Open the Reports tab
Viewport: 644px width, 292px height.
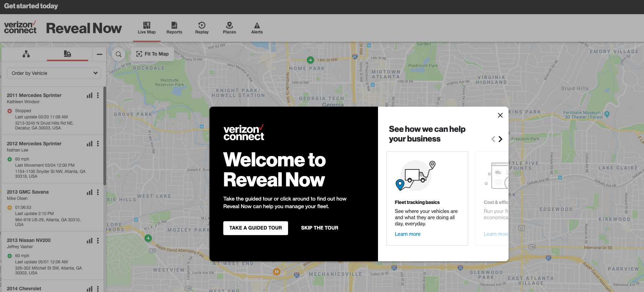click(x=174, y=28)
